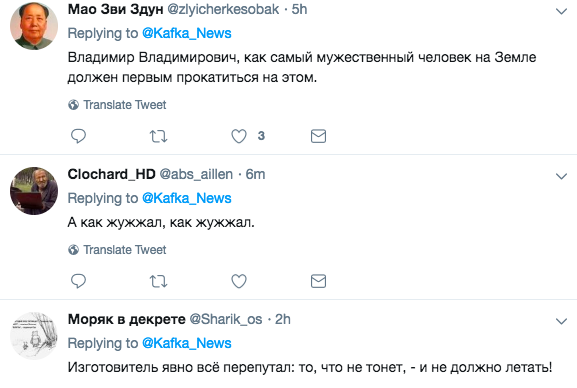Share Clochard_HD tweet via message envelope
The height and width of the screenshot is (388, 577).
click(x=318, y=281)
